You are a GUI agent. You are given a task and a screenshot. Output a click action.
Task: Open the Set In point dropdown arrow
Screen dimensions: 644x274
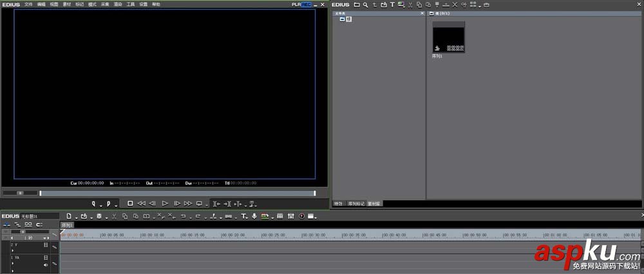[x=100, y=206]
